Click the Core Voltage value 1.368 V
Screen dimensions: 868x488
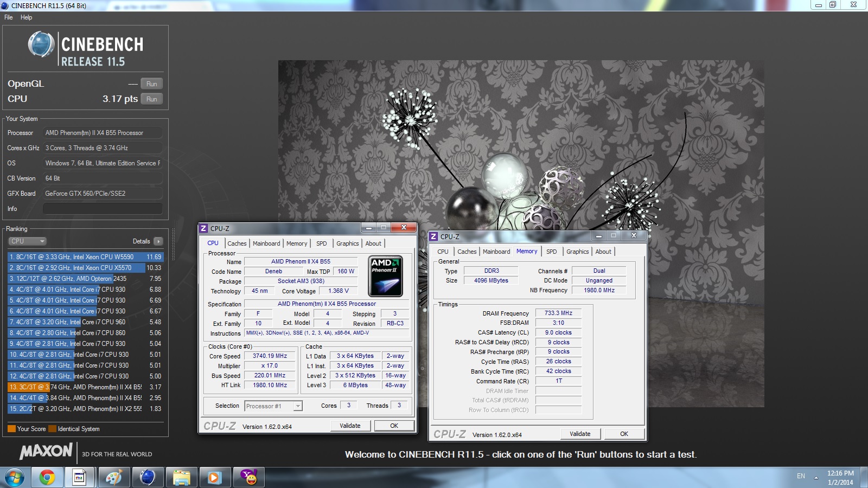tap(339, 291)
